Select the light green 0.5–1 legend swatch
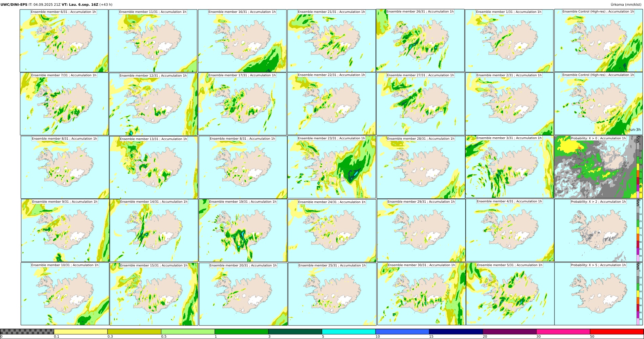Screen dimensions: 644x339 188,332
